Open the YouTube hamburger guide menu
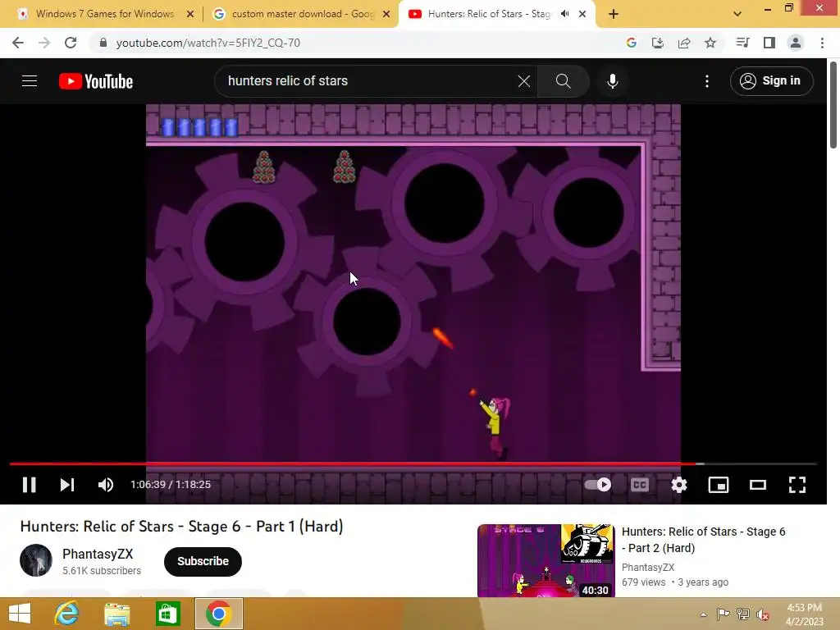 pyautogui.click(x=30, y=81)
